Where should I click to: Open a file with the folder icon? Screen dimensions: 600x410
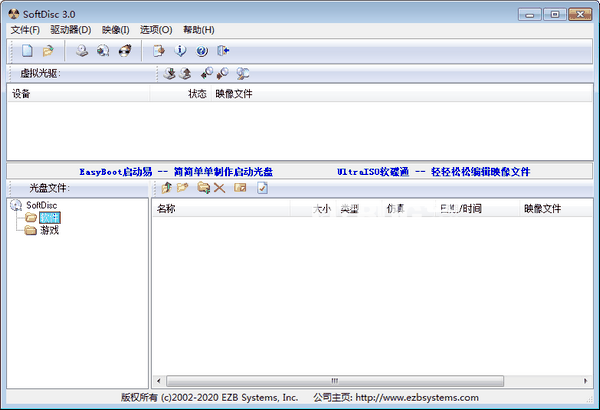tap(48, 51)
